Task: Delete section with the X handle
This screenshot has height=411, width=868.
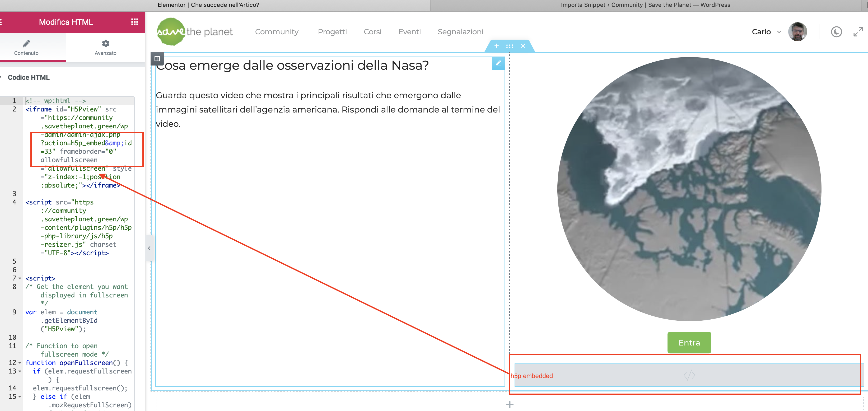Action: (523, 46)
